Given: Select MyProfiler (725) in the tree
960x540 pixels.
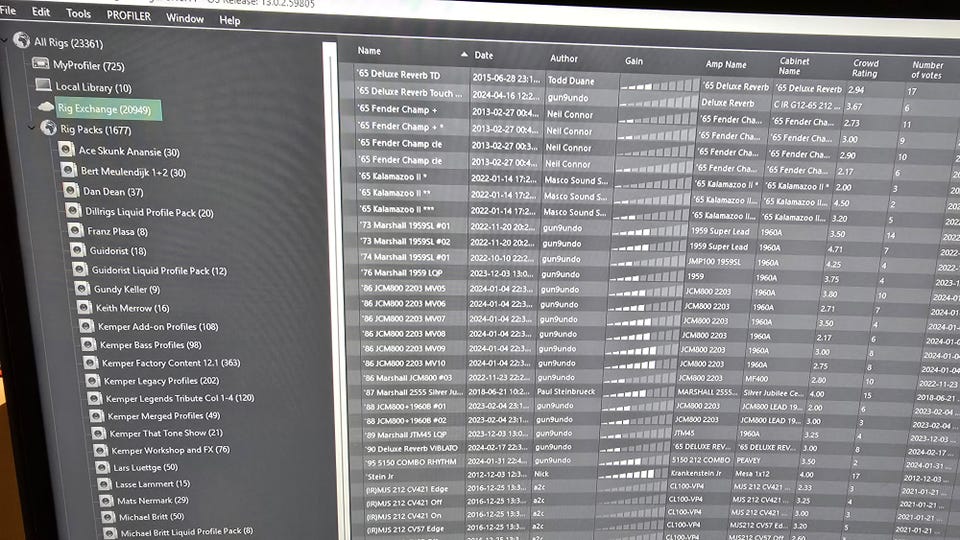Looking at the screenshot, I should (x=88, y=65).
